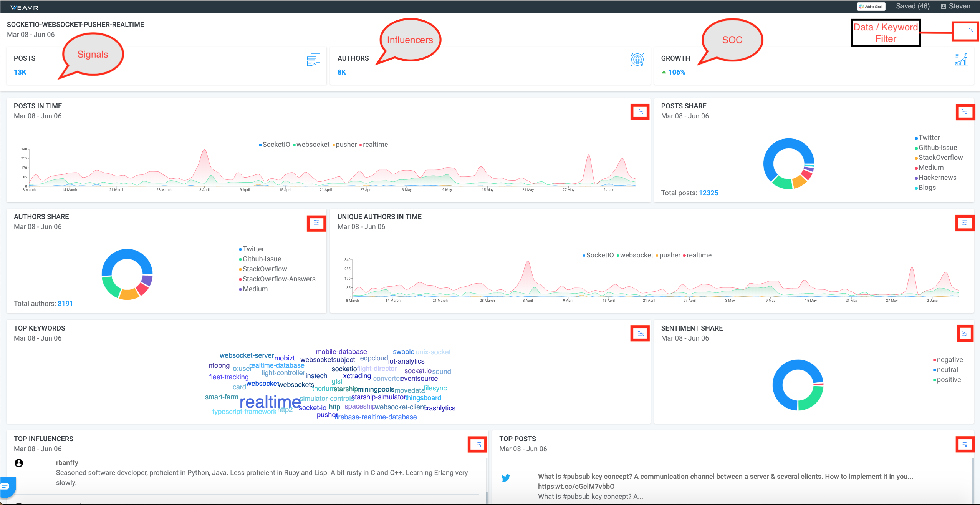Click the Add to Slack button
Image resolution: width=980 pixels, height=505 pixels.
[x=871, y=7]
